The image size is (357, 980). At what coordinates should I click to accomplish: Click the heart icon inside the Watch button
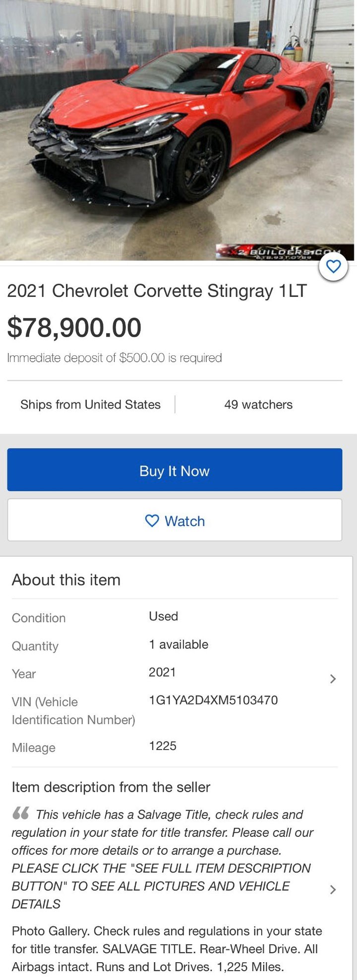tap(152, 520)
